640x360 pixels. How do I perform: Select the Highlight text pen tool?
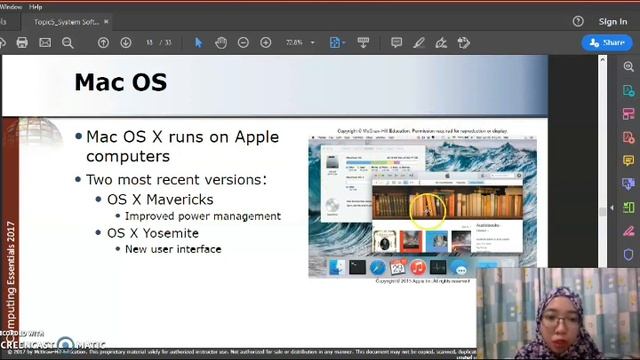pyautogui.click(x=419, y=42)
